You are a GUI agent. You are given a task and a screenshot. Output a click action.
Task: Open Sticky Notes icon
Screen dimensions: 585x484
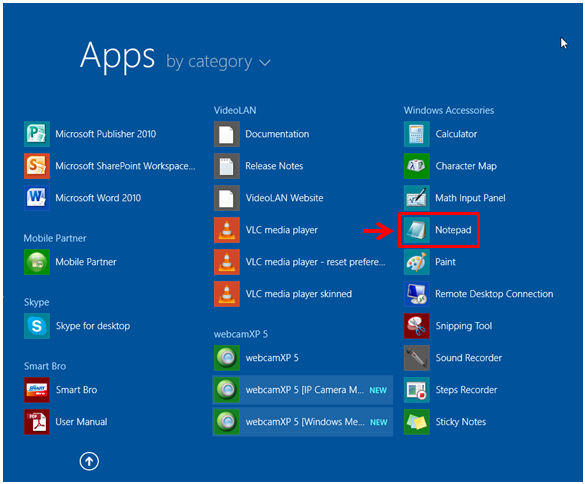(416, 422)
